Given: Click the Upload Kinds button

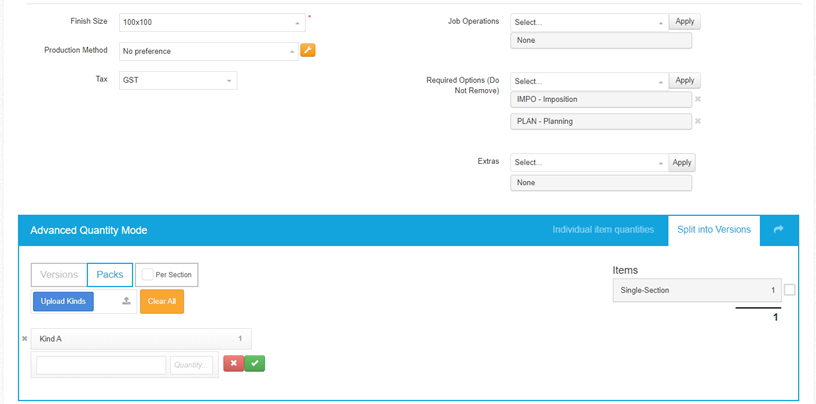Looking at the screenshot, I should coord(63,301).
